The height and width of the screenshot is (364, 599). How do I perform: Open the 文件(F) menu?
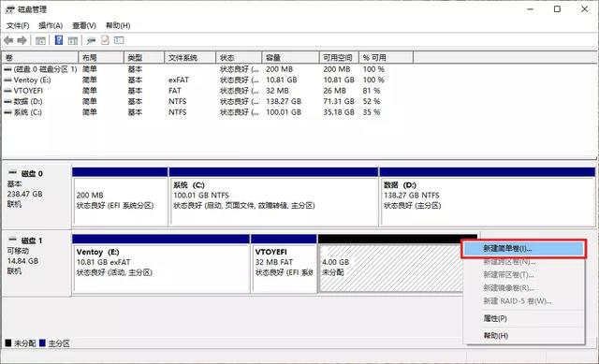point(18,25)
